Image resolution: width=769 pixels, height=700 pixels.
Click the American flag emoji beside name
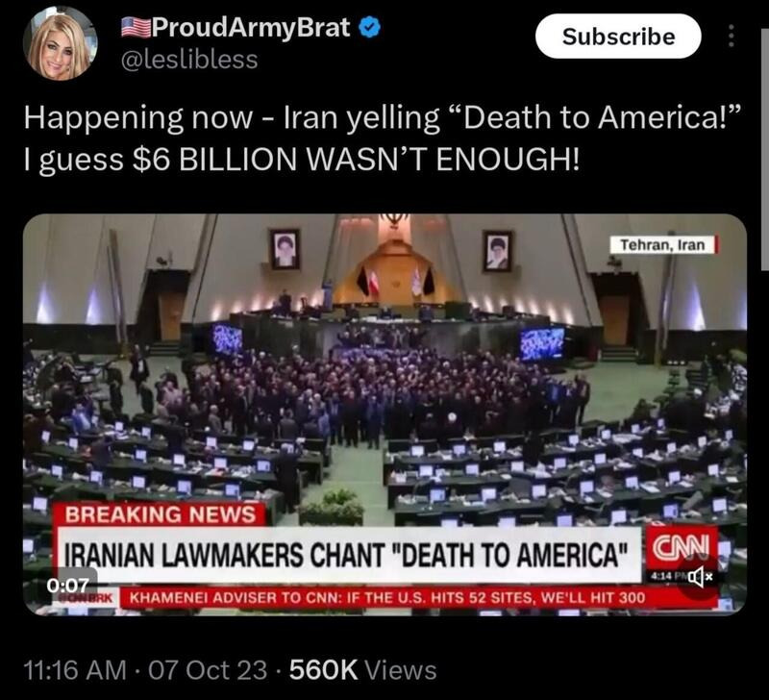pyautogui.click(x=136, y=28)
